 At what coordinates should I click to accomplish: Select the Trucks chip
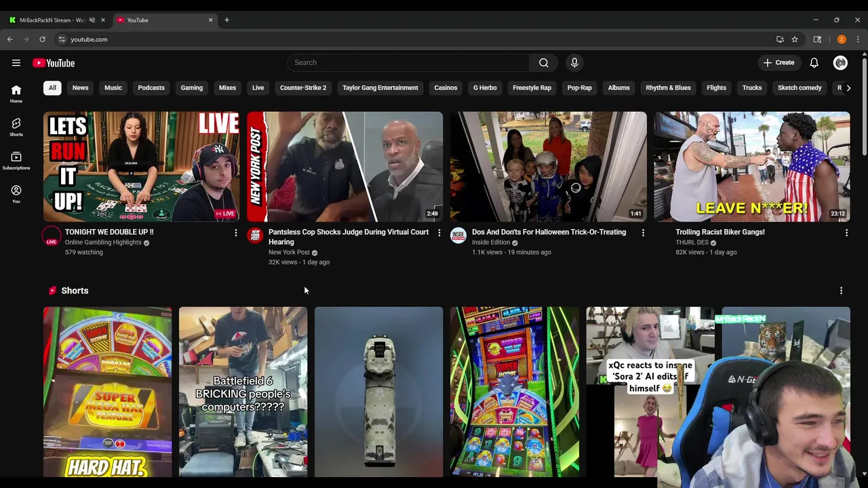(x=752, y=87)
